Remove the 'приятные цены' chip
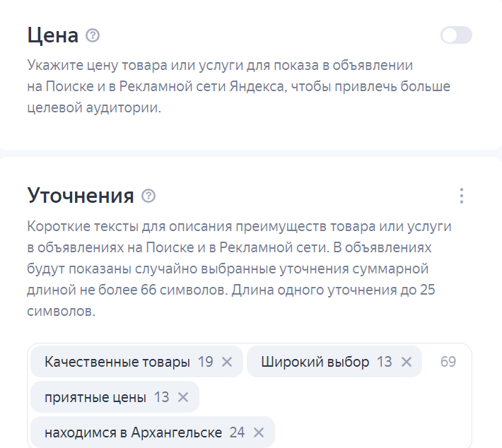Screen dimensions: 502x448 183,397
